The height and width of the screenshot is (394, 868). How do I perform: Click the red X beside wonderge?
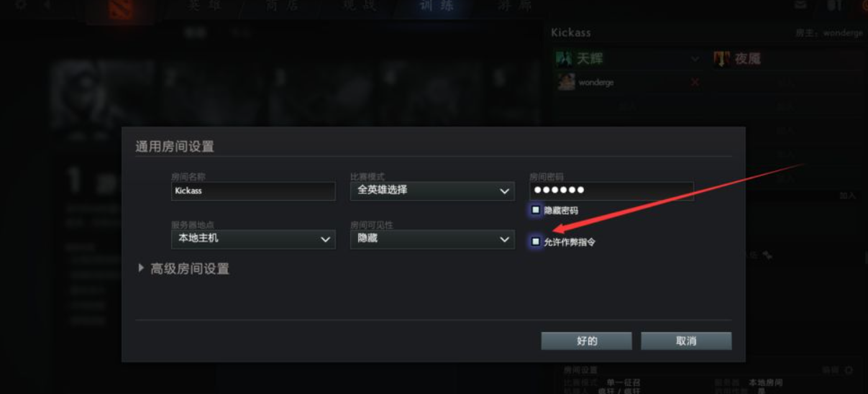click(695, 82)
